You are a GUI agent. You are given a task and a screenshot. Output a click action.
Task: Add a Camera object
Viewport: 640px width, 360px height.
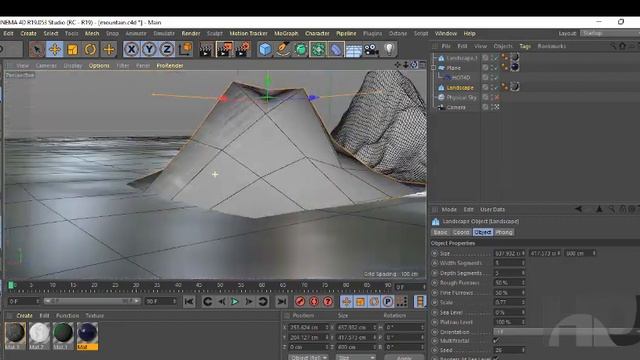click(371, 49)
